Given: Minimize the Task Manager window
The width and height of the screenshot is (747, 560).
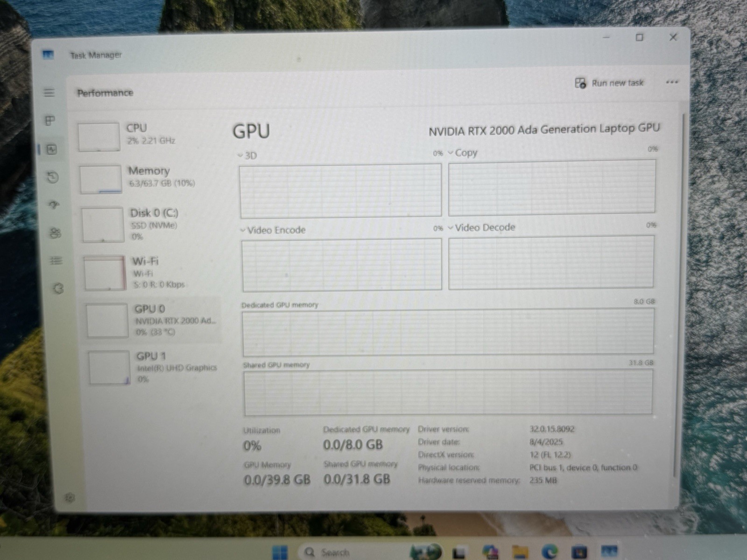Looking at the screenshot, I should [x=606, y=37].
